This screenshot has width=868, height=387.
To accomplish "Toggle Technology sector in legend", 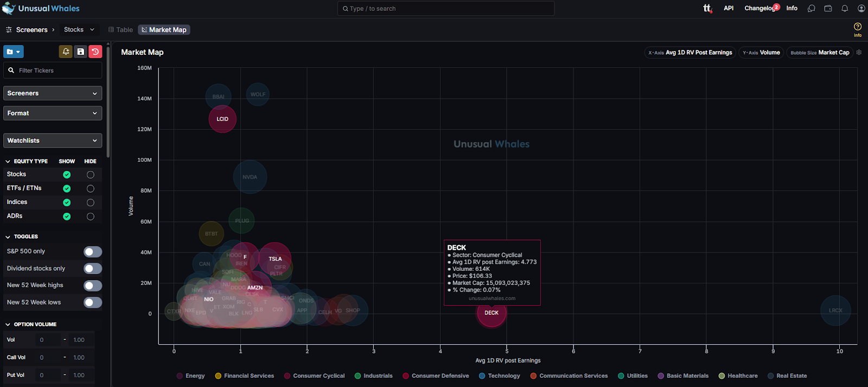I will [500, 376].
